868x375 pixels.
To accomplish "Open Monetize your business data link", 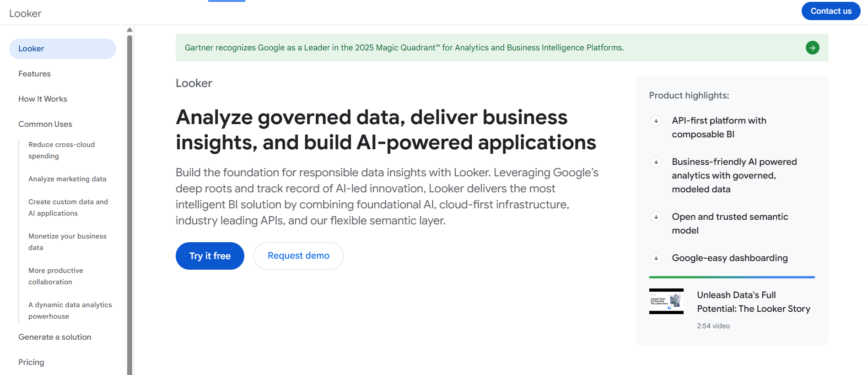I will click(x=67, y=242).
